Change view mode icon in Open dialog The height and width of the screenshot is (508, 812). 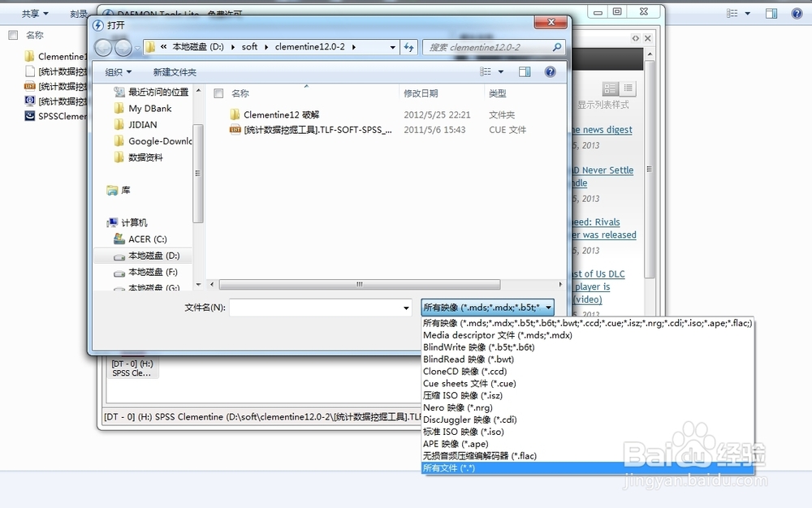pos(486,71)
